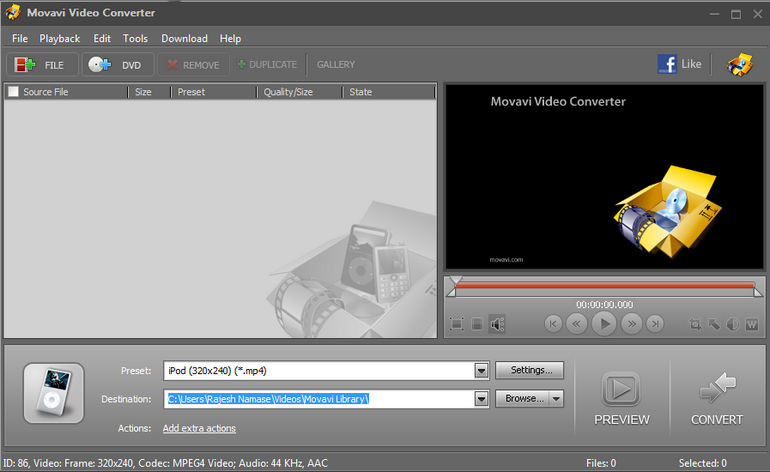770x472 pixels.
Task: Skip to the end of the video
Action: pyautogui.click(x=655, y=323)
